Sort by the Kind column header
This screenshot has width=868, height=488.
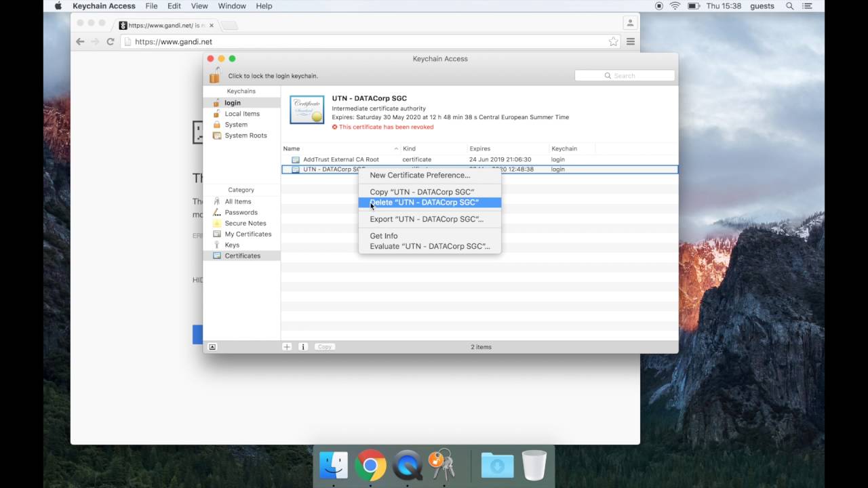coord(434,148)
